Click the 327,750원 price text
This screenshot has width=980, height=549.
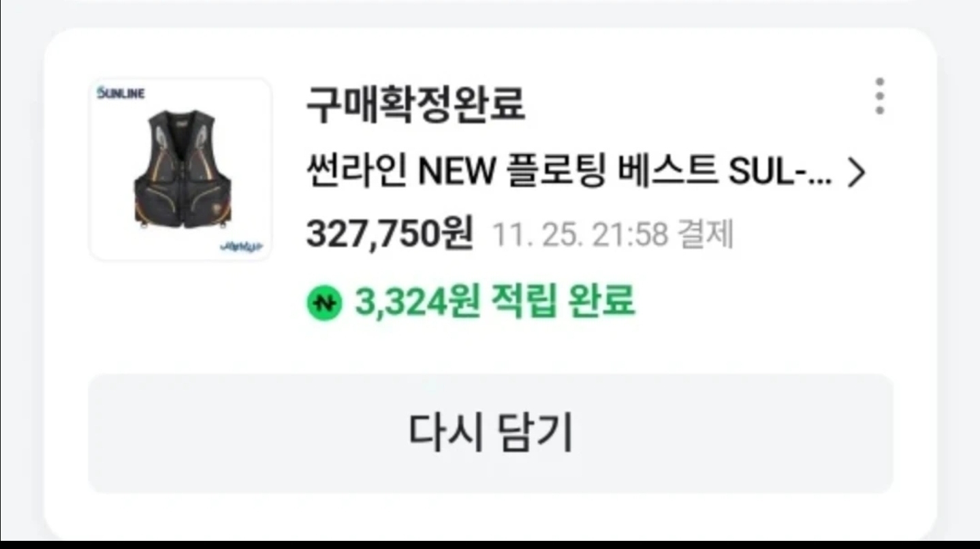pos(390,234)
